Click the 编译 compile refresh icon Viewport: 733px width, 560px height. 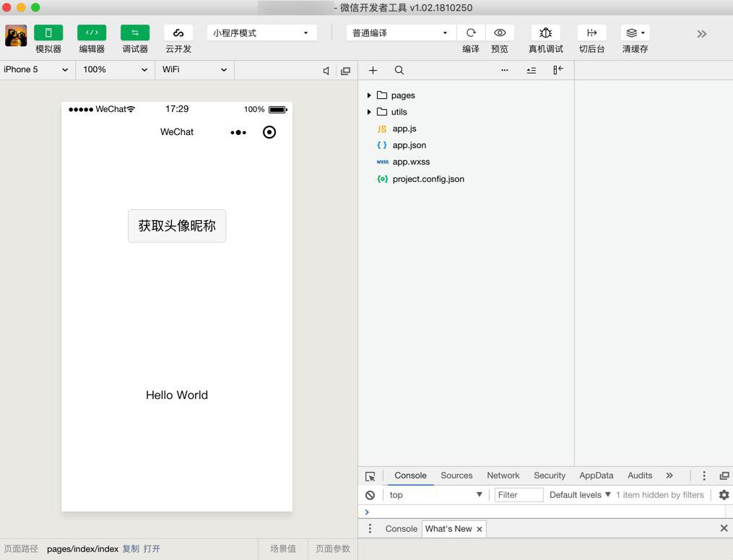pos(471,32)
